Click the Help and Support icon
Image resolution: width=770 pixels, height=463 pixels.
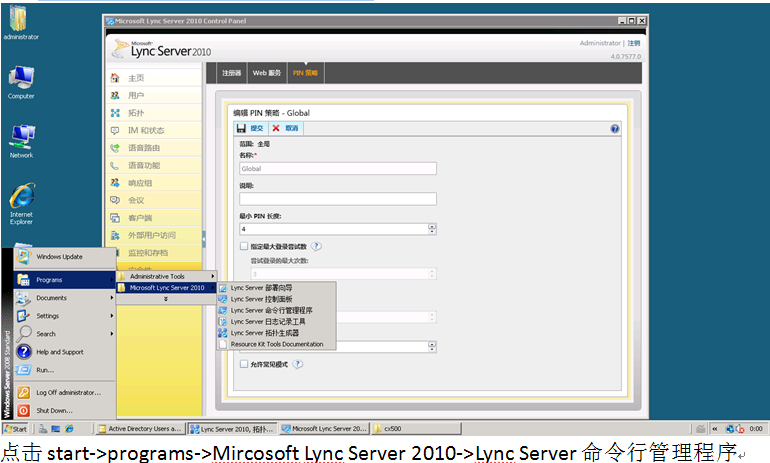[24, 352]
